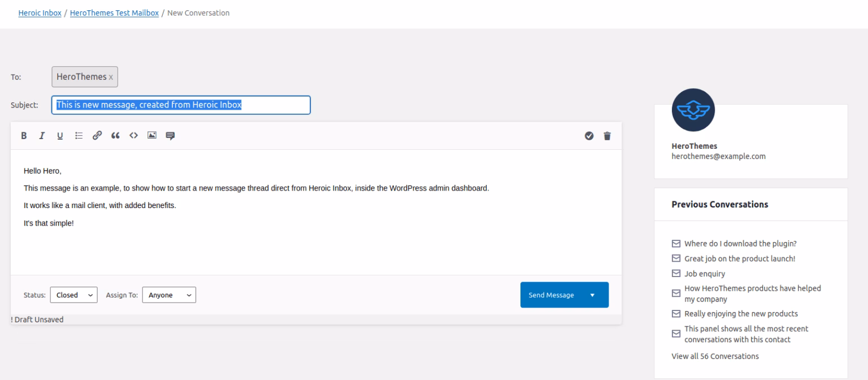
Task: Open HeroThemes Test Mailbox breadcrumb link
Action: [x=114, y=13]
